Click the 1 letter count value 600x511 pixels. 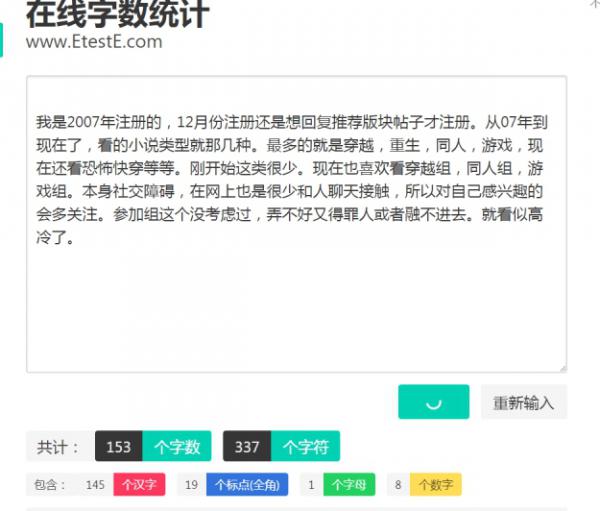click(311, 485)
